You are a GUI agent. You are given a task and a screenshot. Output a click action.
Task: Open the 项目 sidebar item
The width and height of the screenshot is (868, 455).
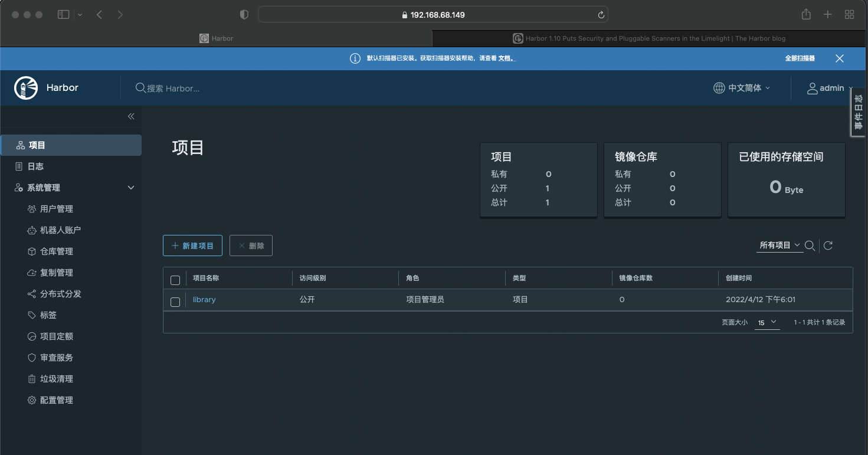(71, 145)
